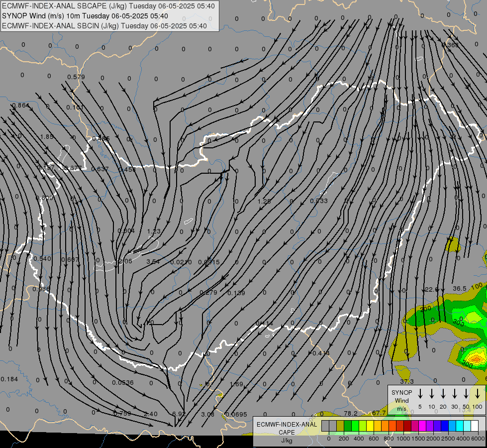Click the ECMWF-INDEX-ANAL CAPE legend label
Screen dimensions: 487x448
pos(287,428)
